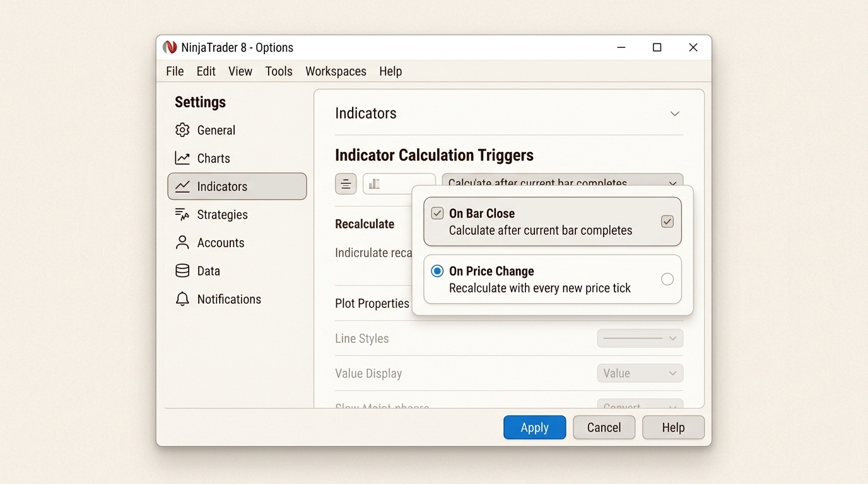This screenshot has width=868, height=484.
Task: Open the calculation trigger dropdown above the options popup
Action: click(x=563, y=180)
